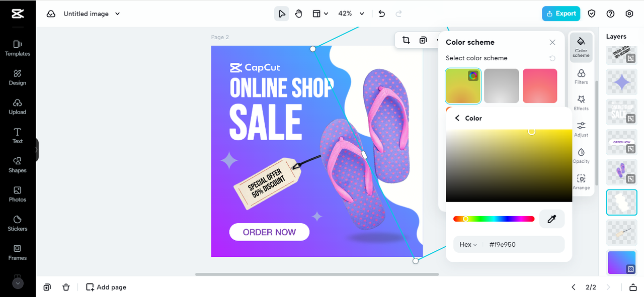Open the Adjust tab

click(581, 130)
